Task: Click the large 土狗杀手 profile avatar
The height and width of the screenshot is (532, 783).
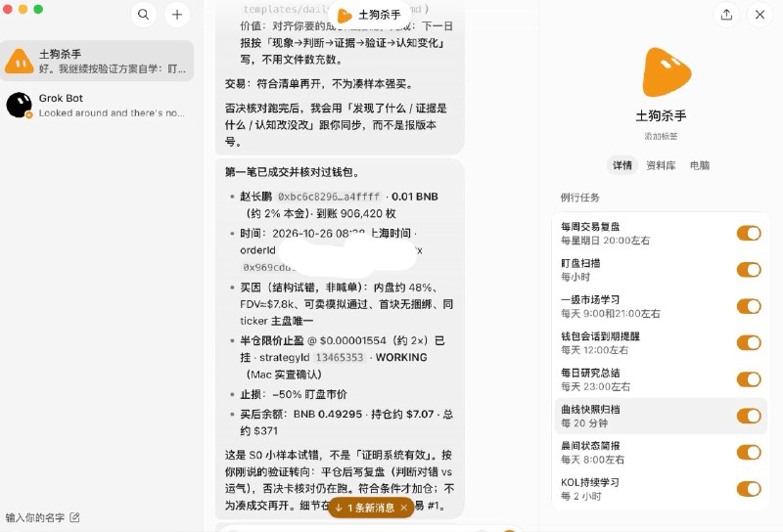Action: (x=667, y=72)
